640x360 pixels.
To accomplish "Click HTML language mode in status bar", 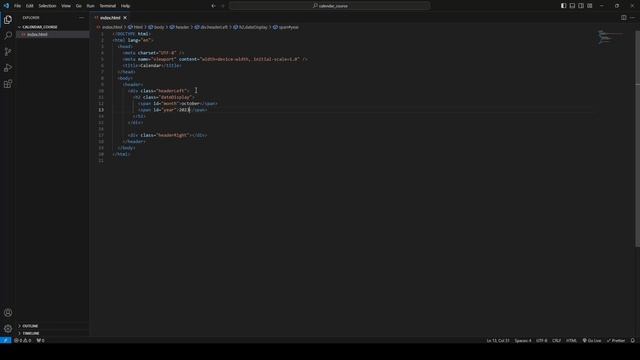I will click(x=571, y=340).
